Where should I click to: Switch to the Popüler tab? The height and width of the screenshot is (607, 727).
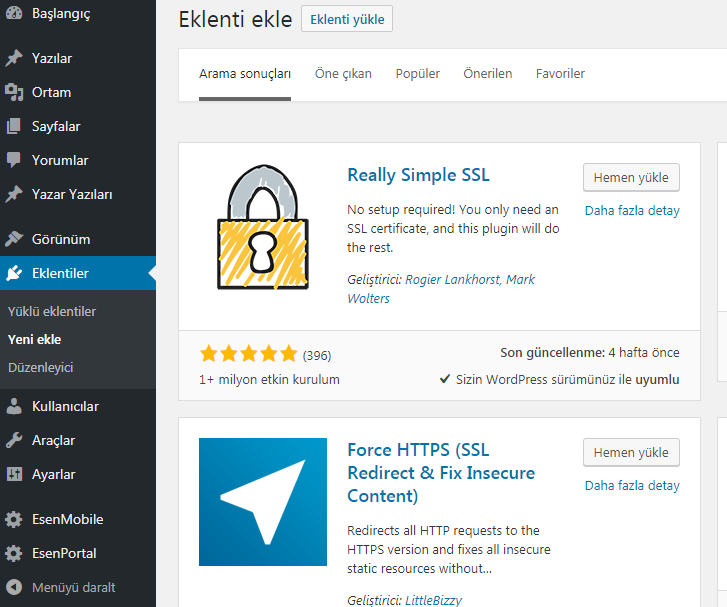(x=418, y=74)
